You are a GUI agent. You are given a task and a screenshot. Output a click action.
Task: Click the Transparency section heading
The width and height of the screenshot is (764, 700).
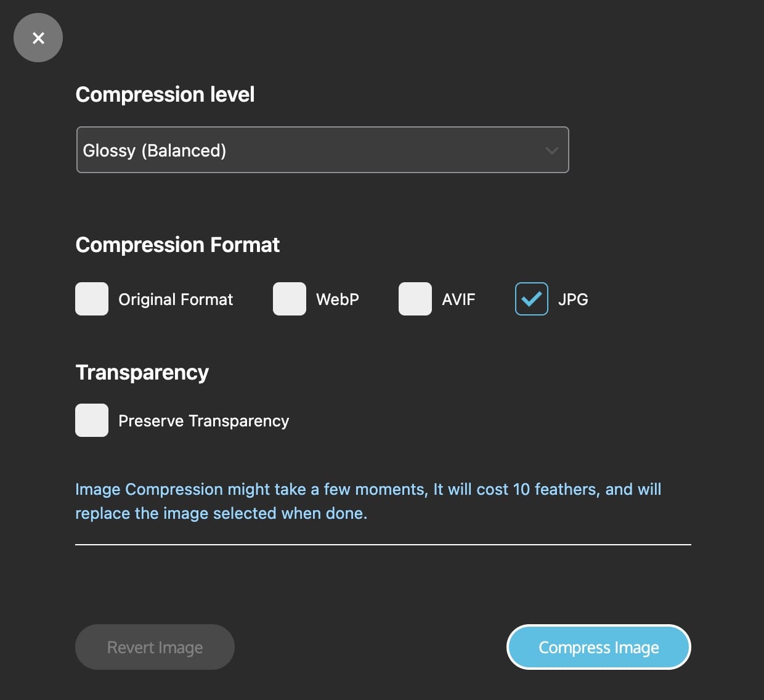(x=142, y=372)
